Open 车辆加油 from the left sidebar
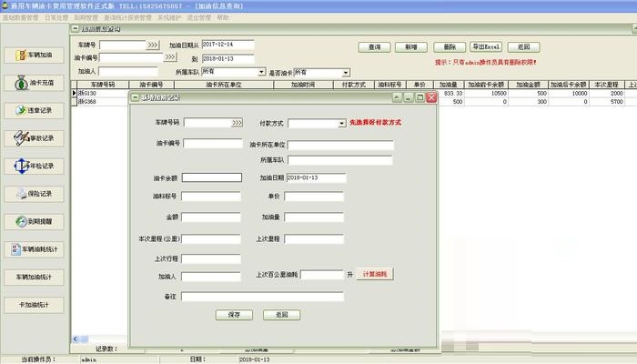Screen dimensions: 637x364 coord(35,55)
